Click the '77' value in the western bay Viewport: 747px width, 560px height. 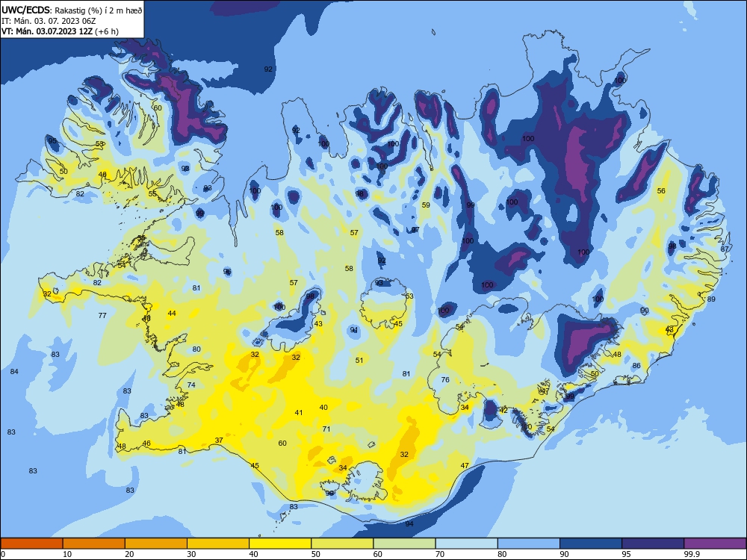pyautogui.click(x=102, y=315)
